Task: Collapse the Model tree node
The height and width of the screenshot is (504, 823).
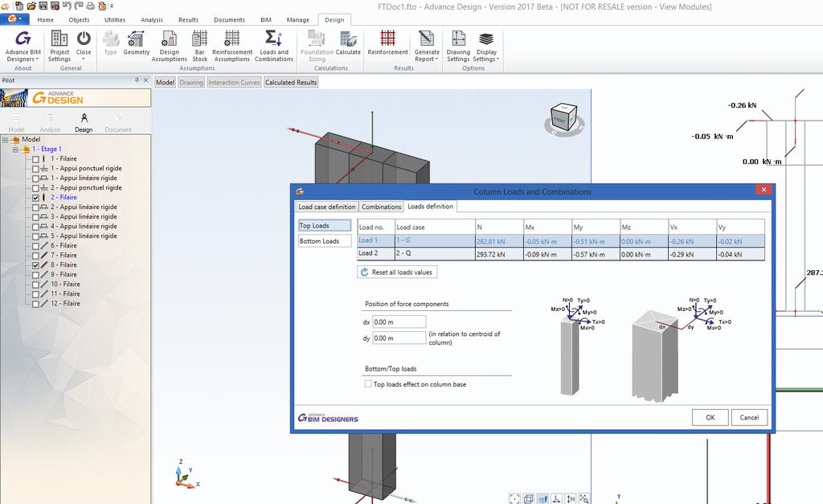Action: (6, 140)
